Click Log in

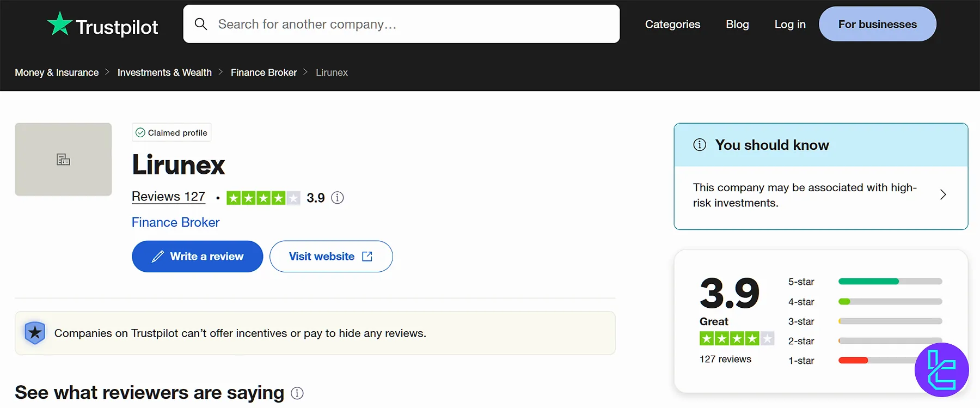tap(790, 24)
